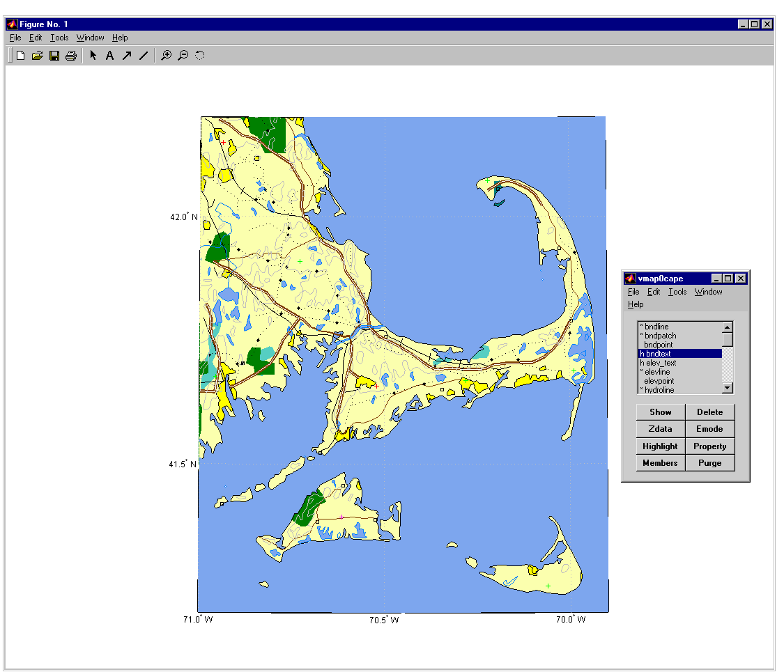Open the File menu in vmap0cape window

tap(633, 292)
